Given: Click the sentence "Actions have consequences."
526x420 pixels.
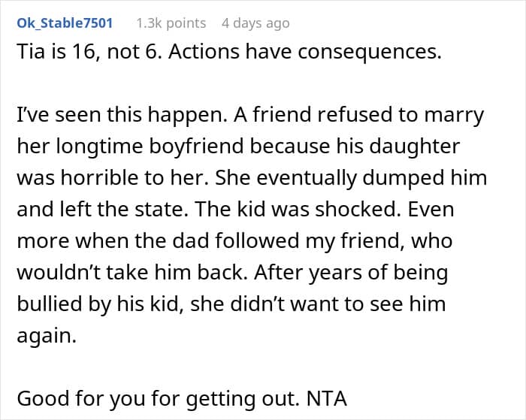Looking at the screenshot, I should (305, 52).
